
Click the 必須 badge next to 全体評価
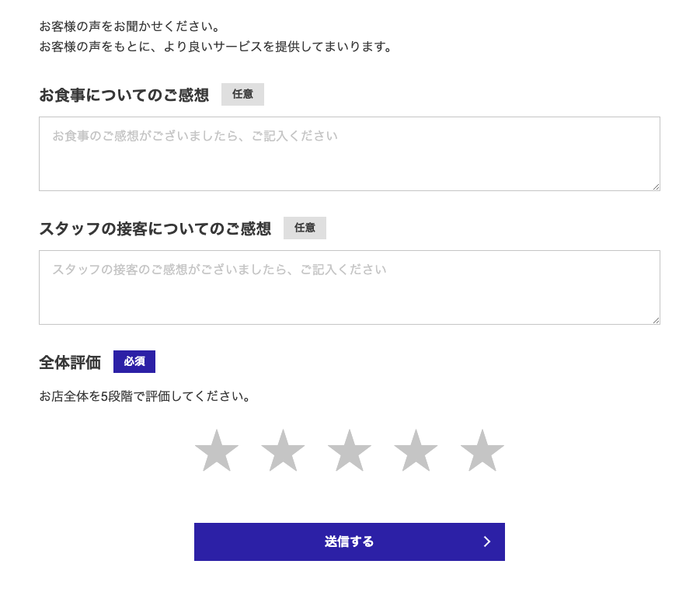(x=134, y=362)
